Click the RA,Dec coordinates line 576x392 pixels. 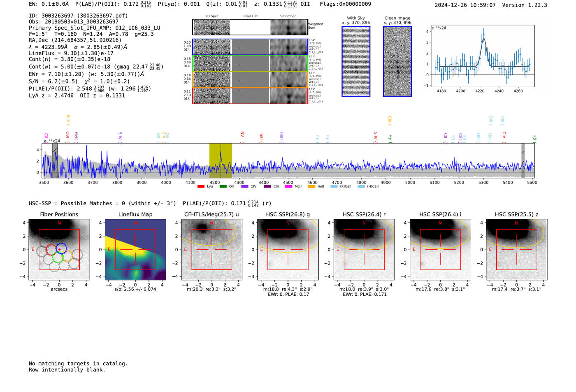click(x=75, y=40)
